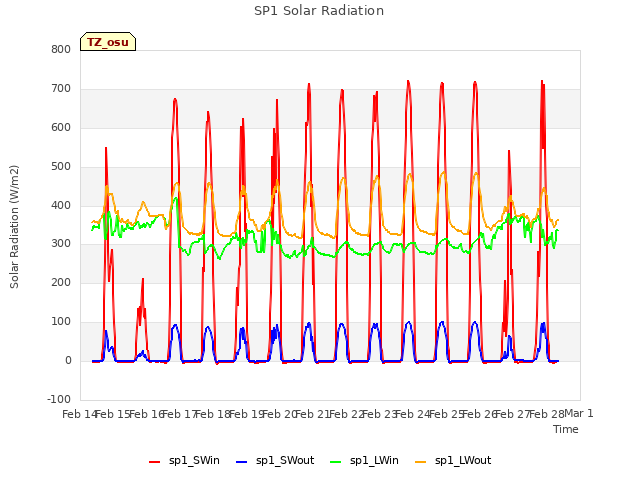Click the 100 y-axis tick label
This screenshot has height=480, width=640.
(x=61, y=322)
